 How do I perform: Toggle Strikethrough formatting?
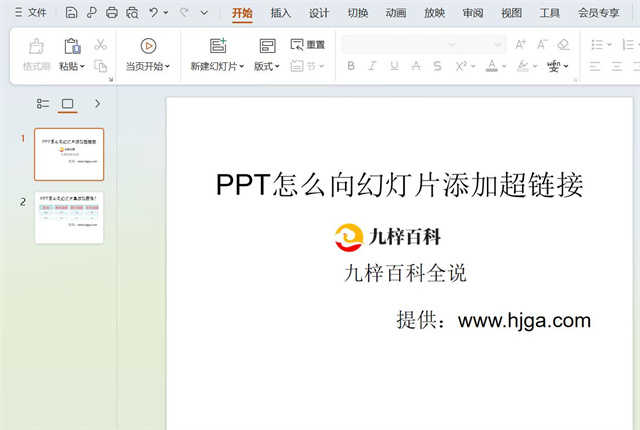[x=416, y=66]
